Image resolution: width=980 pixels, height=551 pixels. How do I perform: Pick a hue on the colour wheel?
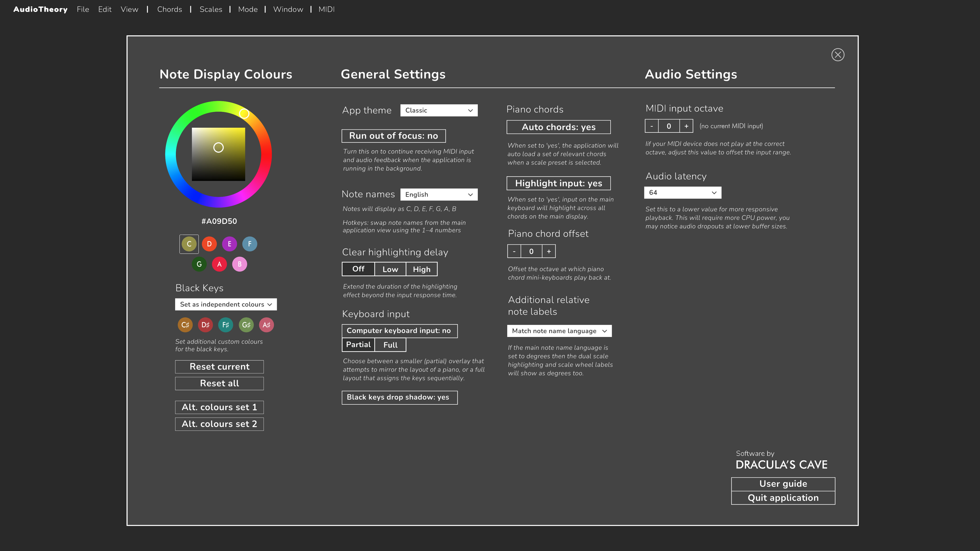pyautogui.click(x=244, y=113)
